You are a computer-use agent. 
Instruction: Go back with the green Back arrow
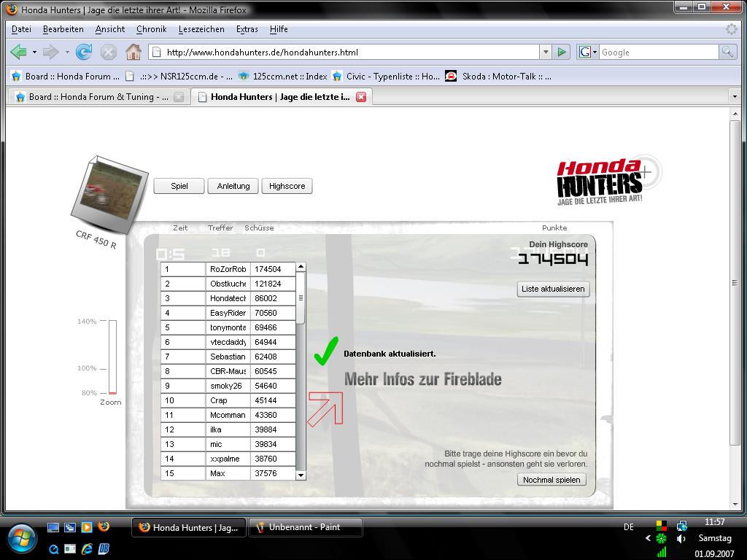(x=18, y=52)
